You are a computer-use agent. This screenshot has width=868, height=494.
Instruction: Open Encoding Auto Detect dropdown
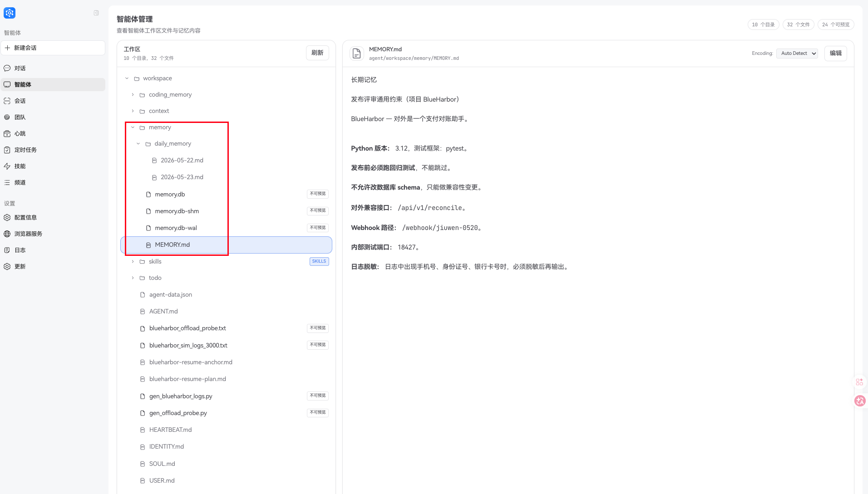pos(797,53)
